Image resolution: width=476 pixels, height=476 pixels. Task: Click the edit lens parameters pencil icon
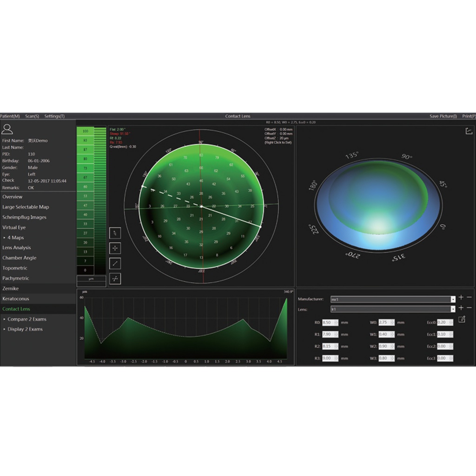[462, 319]
